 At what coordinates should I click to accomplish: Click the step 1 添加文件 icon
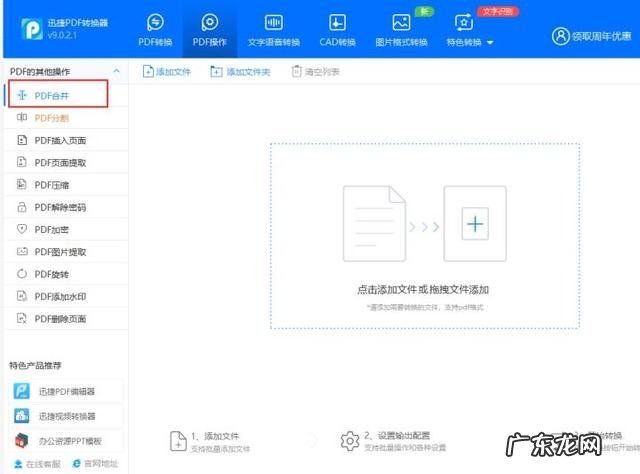coord(178,441)
